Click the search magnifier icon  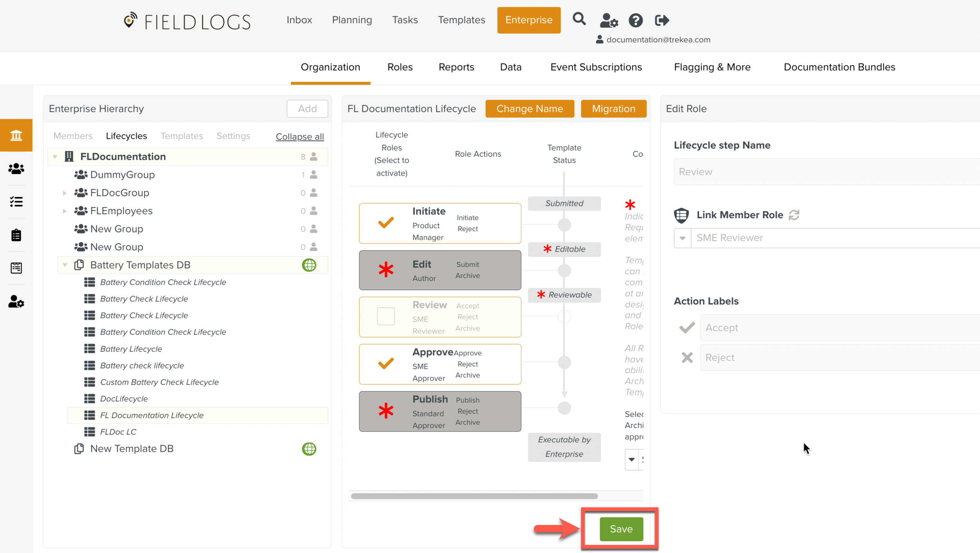point(579,19)
